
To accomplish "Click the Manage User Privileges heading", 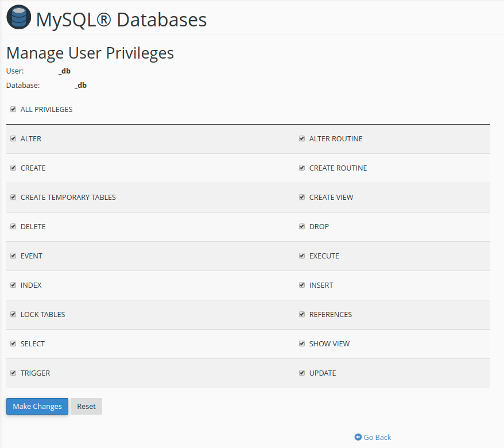I will (x=90, y=53).
